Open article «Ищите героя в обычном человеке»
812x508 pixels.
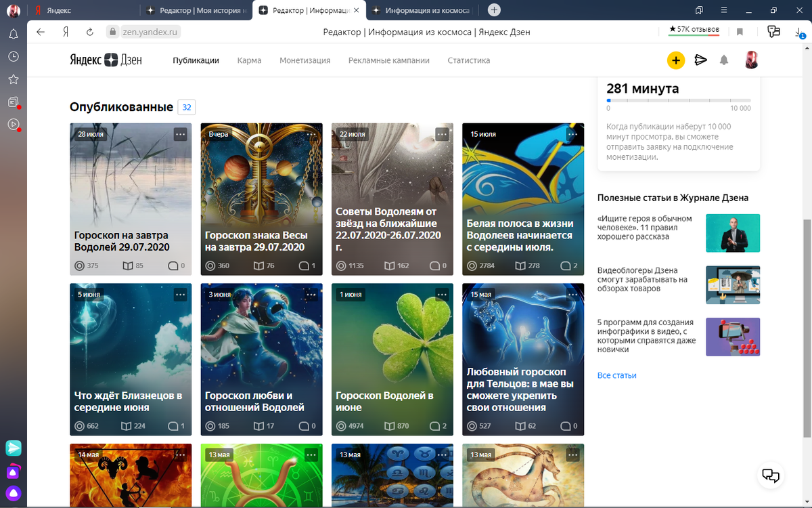(645, 228)
